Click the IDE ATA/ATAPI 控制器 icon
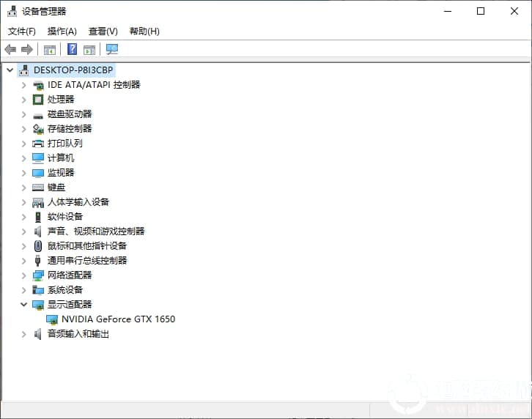 pos(38,85)
